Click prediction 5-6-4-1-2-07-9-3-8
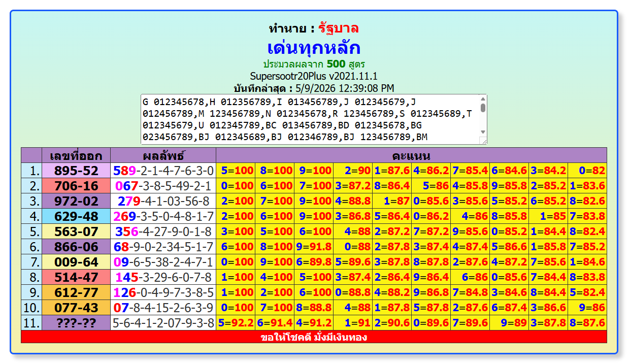The image size is (630, 364). pos(163,323)
